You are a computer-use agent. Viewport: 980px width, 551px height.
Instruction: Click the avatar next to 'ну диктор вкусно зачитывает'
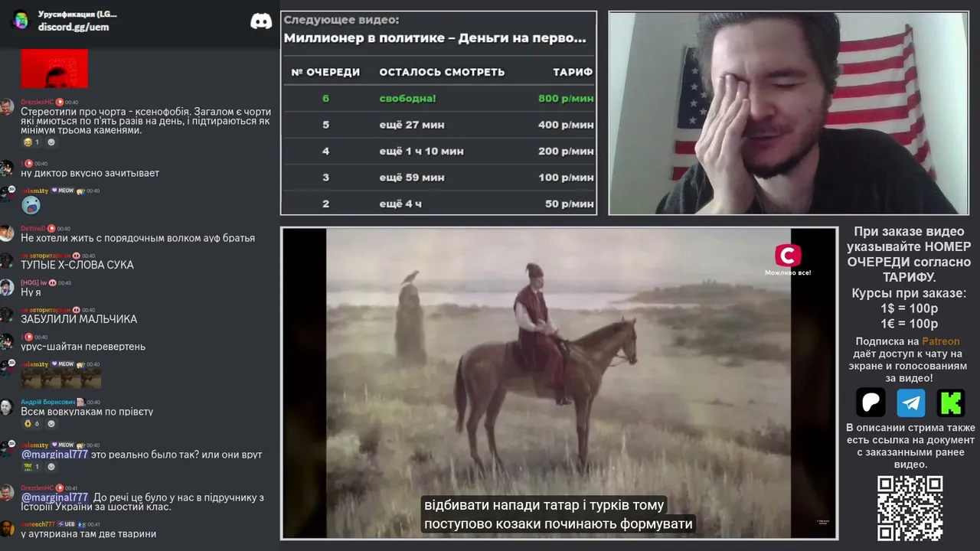7,168
